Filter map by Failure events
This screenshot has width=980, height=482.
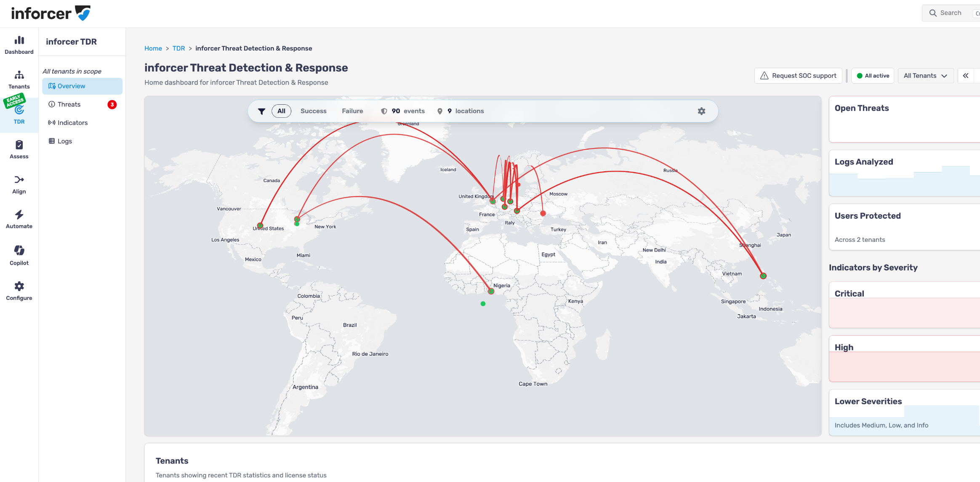click(352, 111)
